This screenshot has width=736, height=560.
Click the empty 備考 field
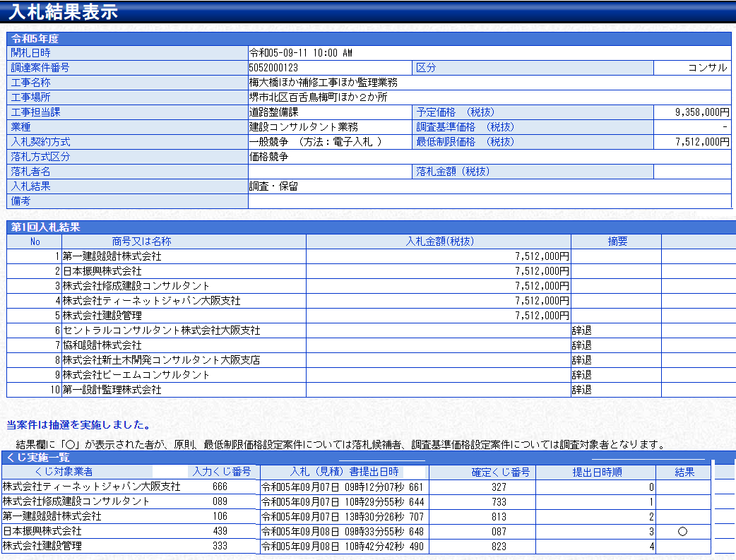tap(489, 201)
